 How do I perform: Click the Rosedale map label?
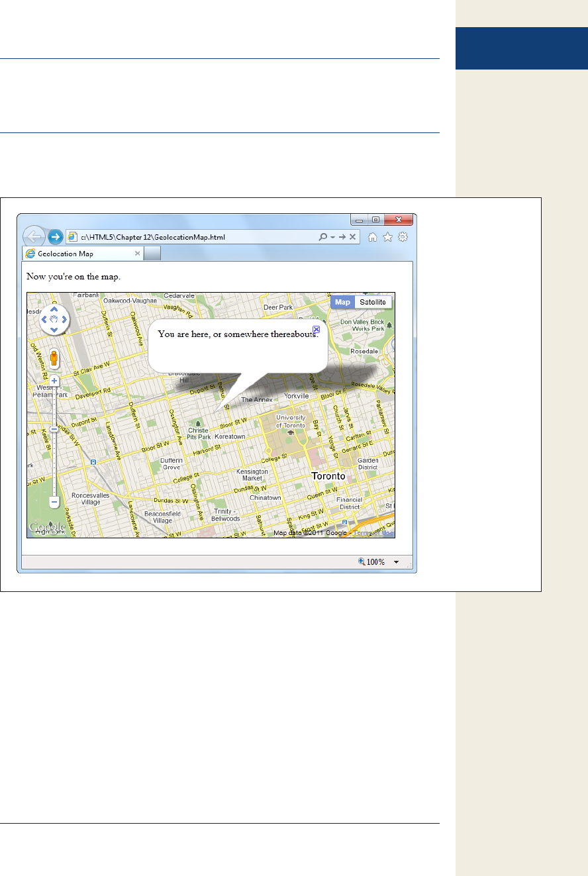click(x=364, y=351)
